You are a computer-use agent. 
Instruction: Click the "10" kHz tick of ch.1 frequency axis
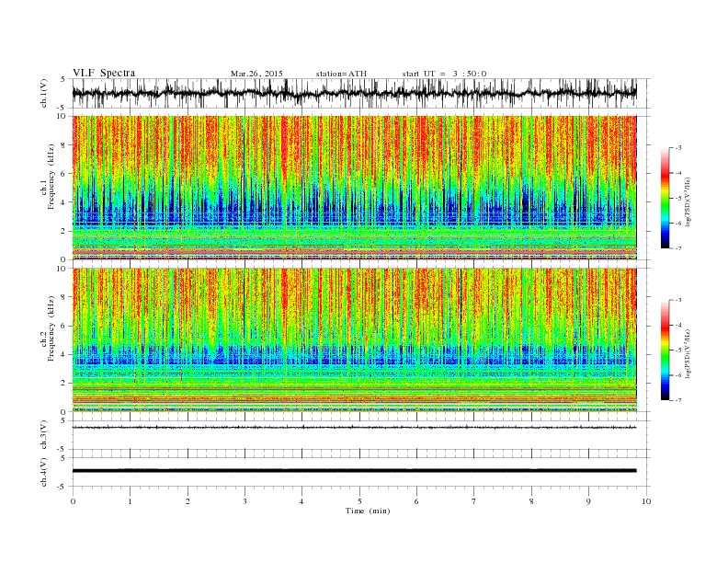click(62, 116)
